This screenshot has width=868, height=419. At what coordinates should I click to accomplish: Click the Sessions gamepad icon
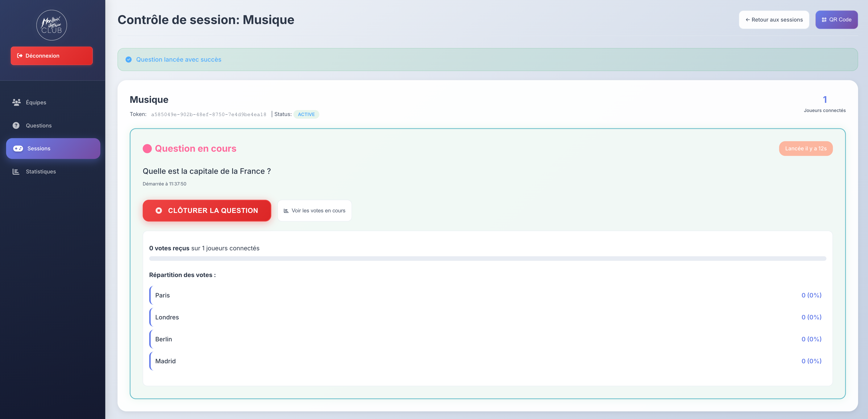(x=18, y=148)
